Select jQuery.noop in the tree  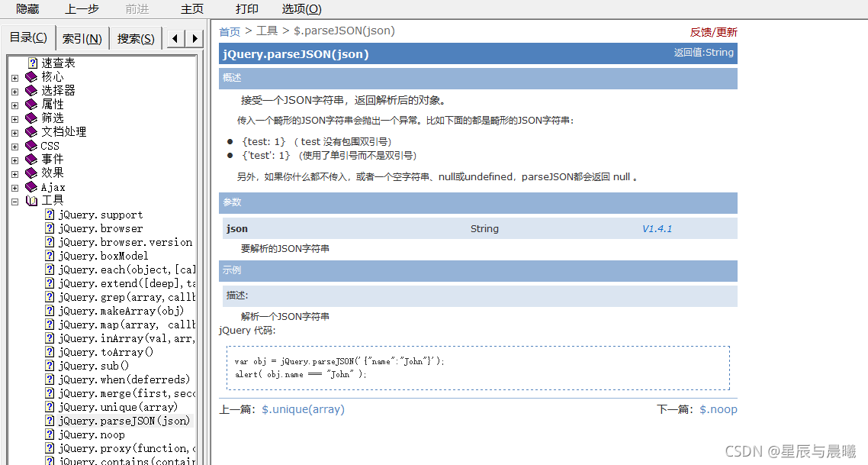tap(92, 435)
